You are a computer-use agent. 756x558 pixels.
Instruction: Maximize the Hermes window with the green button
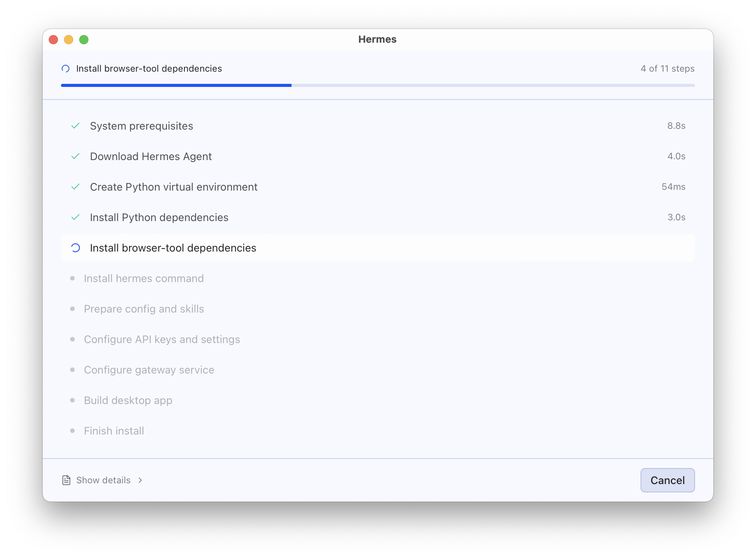pyautogui.click(x=84, y=40)
